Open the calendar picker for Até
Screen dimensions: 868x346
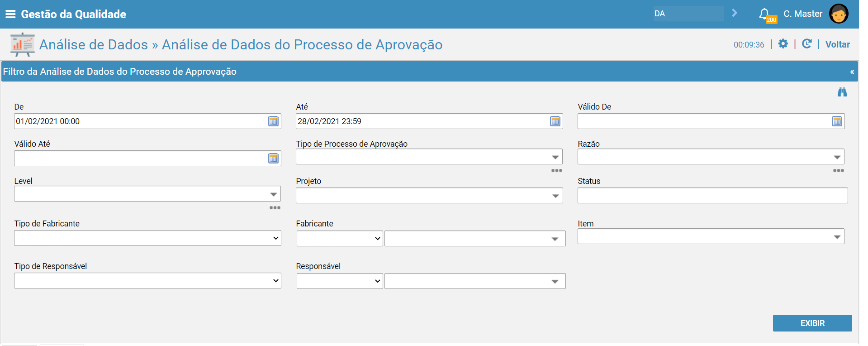pyautogui.click(x=555, y=121)
